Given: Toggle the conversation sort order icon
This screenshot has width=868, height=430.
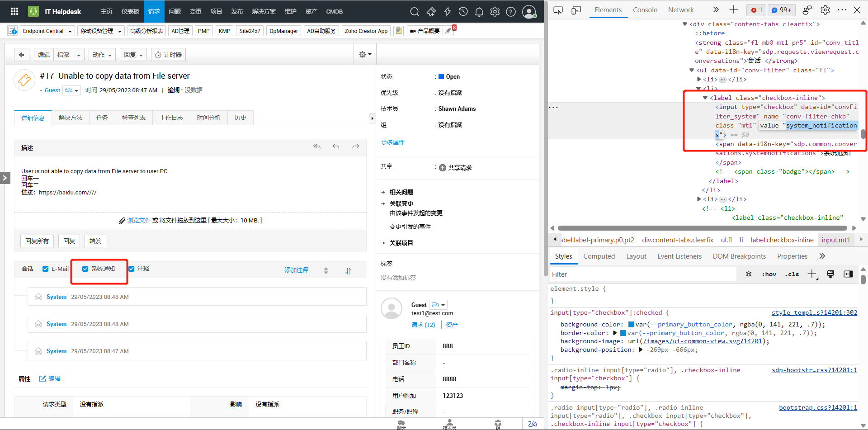Looking at the screenshot, I should [x=348, y=271].
